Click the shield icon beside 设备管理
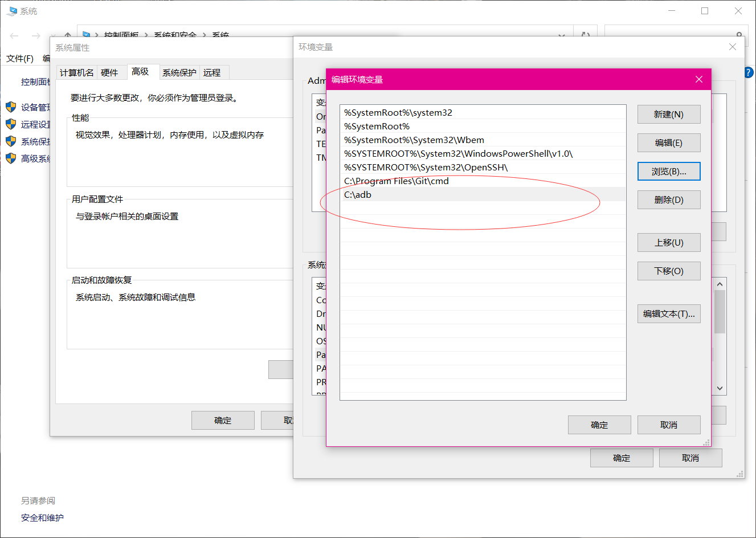Screen dimensions: 756x538 tap(11, 107)
